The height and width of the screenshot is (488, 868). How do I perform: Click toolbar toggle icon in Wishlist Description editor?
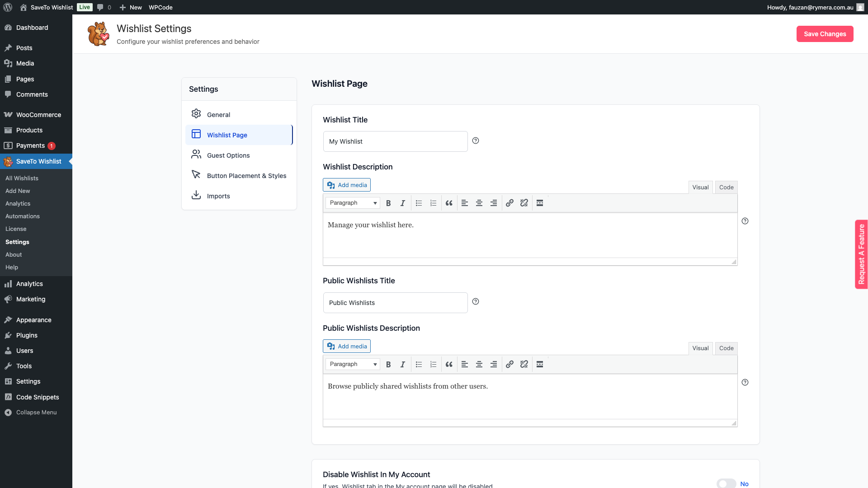pyautogui.click(x=540, y=203)
